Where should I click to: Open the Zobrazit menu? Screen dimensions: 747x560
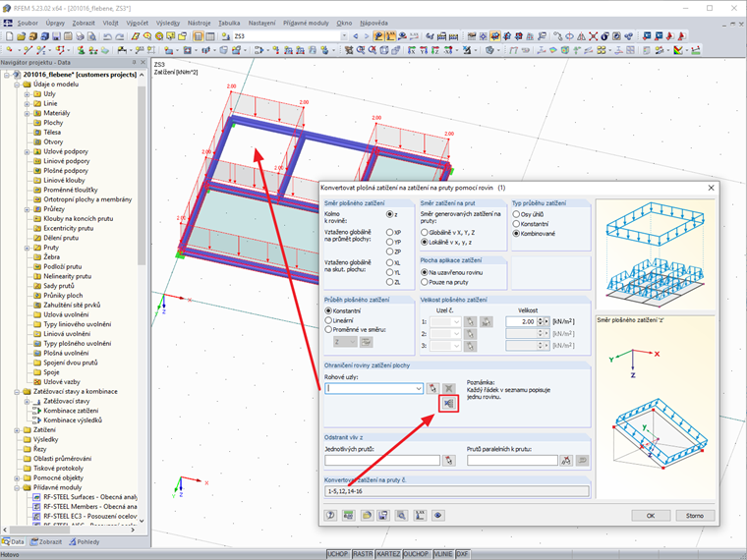[84, 23]
